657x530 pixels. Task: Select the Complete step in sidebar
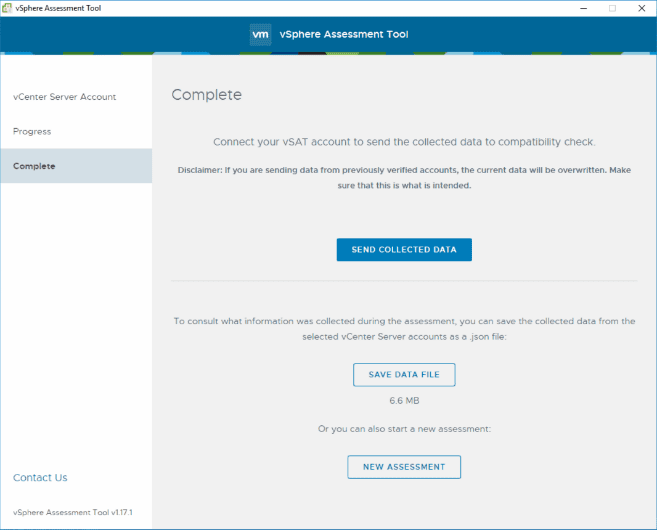coord(34,166)
